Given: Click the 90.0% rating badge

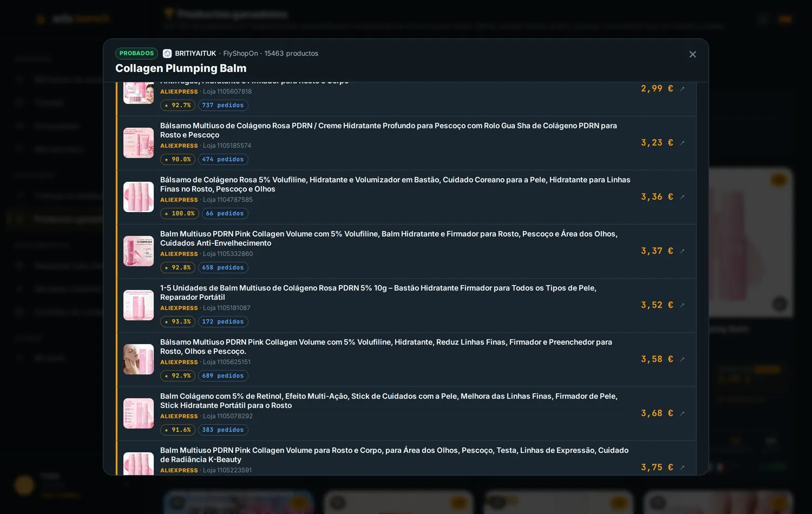Looking at the screenshot, I should pyautogui.click(x=178, y=160).
